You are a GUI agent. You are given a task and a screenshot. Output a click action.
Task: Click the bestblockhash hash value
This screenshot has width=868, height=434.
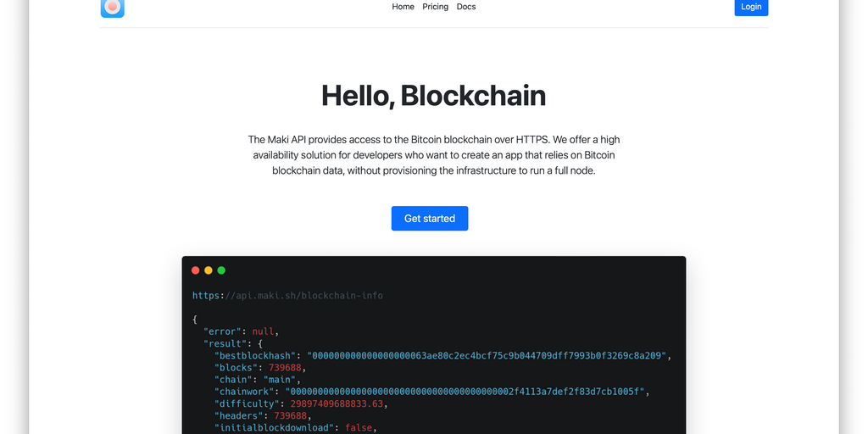488,356
